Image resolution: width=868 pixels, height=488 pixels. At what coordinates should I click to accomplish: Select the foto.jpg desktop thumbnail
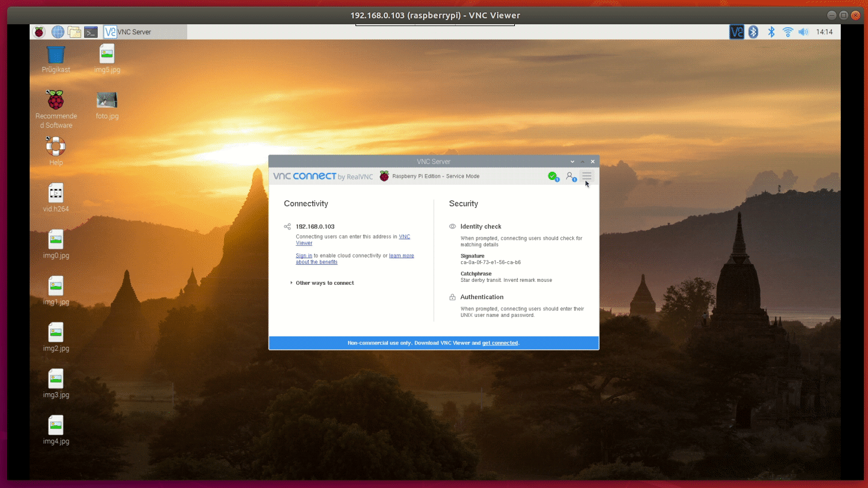coord(107,101)
